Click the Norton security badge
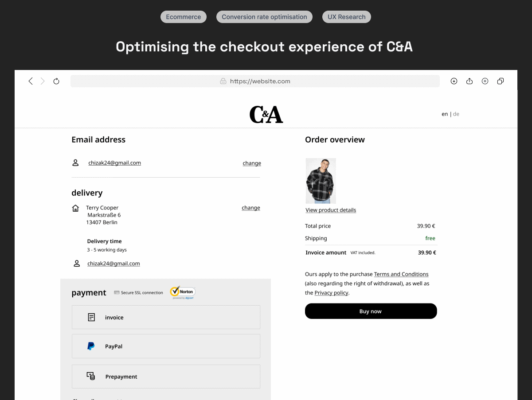The width and height of the screenshot is (532, 400). coord(183,292)
